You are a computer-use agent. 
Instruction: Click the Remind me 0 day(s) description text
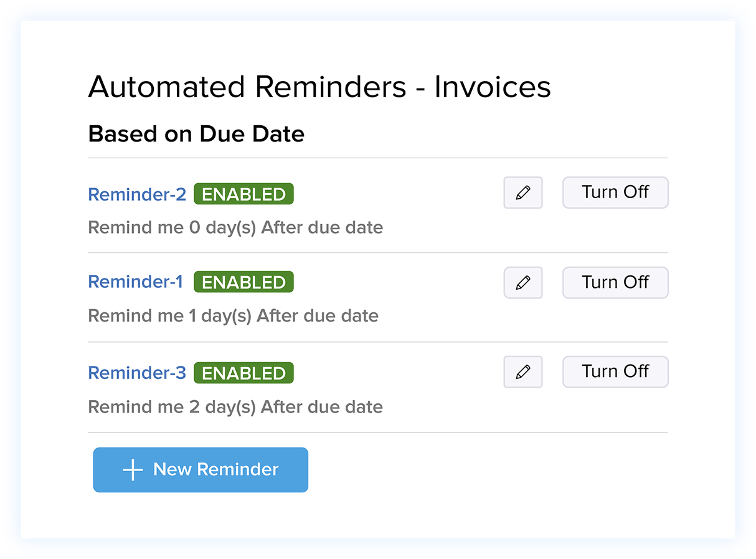click(x=235, y=227)
